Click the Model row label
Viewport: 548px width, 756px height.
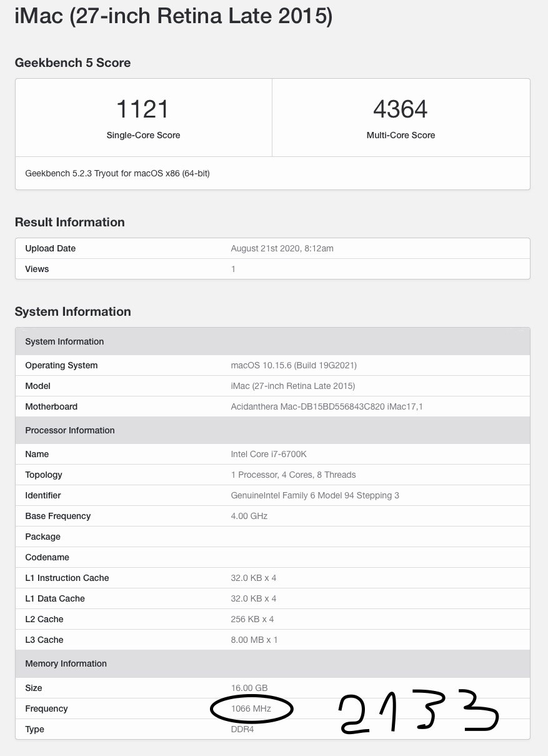click(37, 386)
